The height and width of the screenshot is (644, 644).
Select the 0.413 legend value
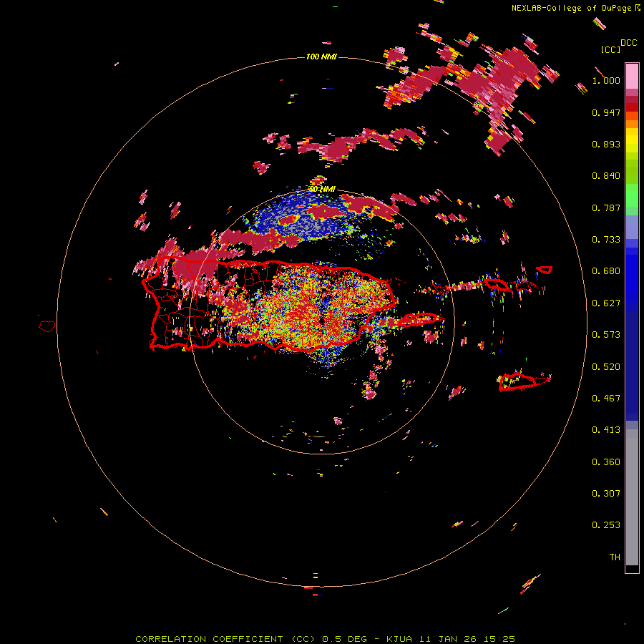pyautogui.click(x=606, y=430)
